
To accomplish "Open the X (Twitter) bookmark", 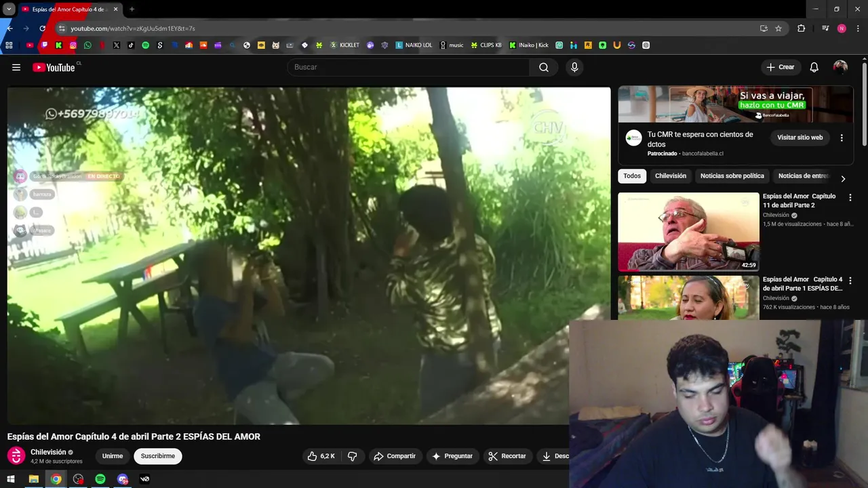I will click(x=117, y=45).
